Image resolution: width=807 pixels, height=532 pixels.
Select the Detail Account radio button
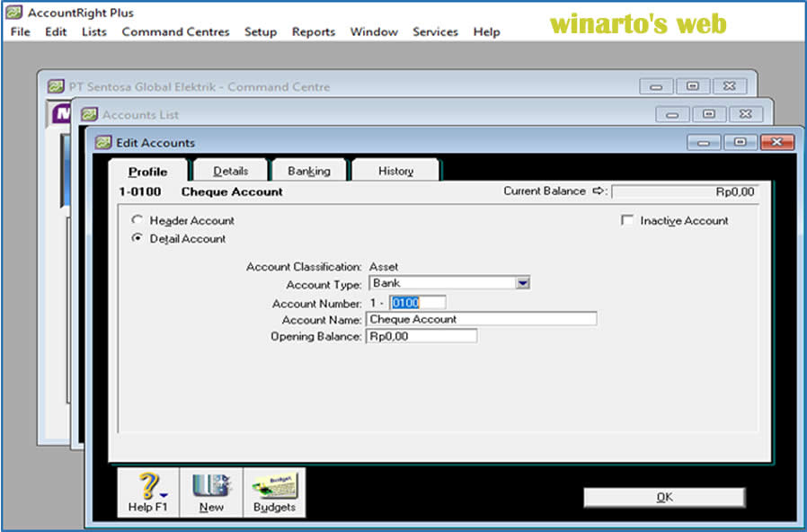137,238
